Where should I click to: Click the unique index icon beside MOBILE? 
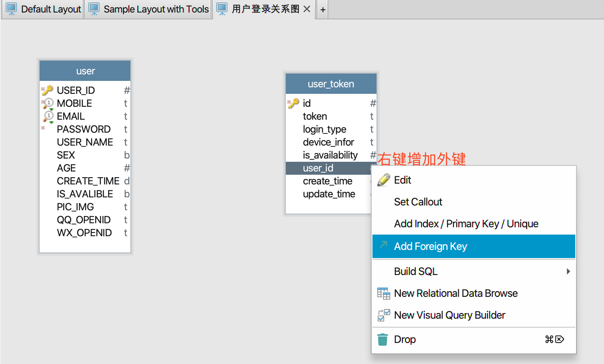48,103
